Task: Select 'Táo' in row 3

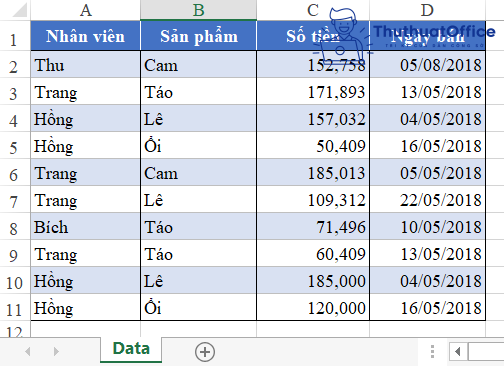Action: coord(199,92)
